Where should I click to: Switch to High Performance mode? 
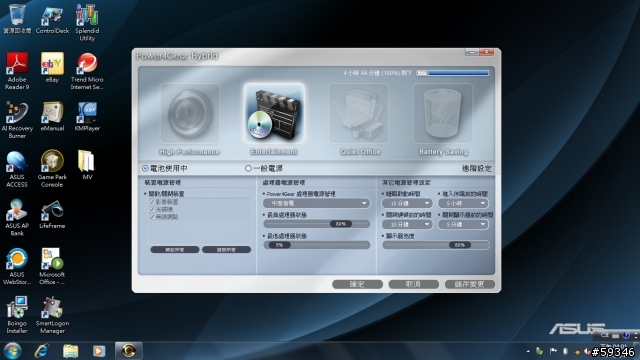(189, 119)
